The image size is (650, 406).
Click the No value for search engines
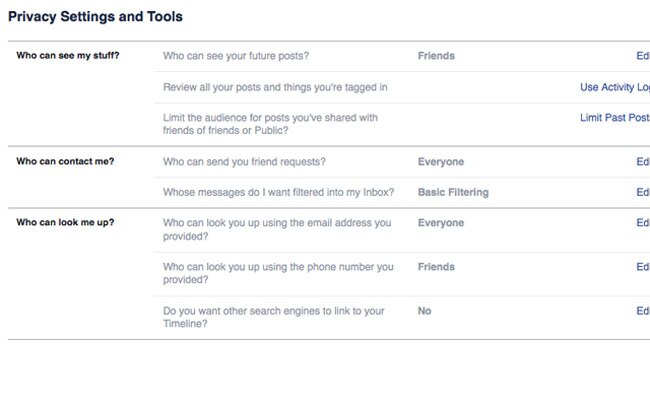[425, 311]
